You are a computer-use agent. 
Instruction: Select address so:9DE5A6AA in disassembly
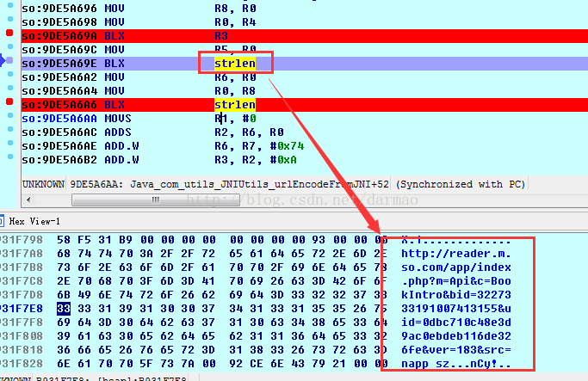coord(59,119)
